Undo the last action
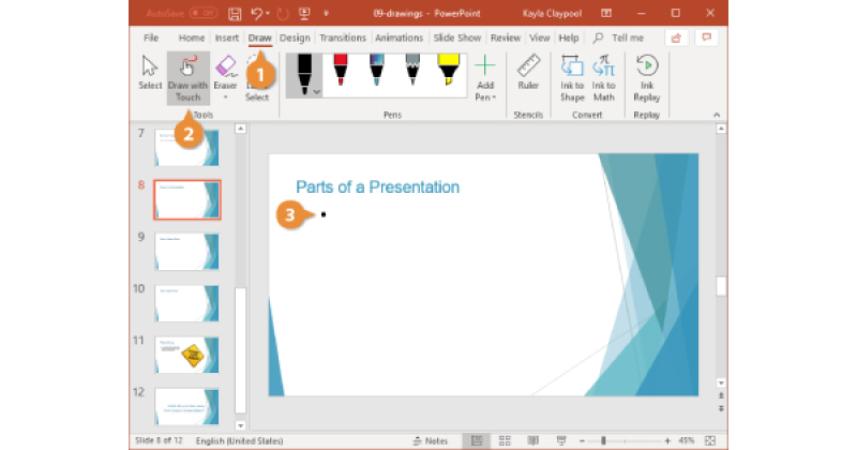This screenshot has height=450, width=857. tap(257, 13)
